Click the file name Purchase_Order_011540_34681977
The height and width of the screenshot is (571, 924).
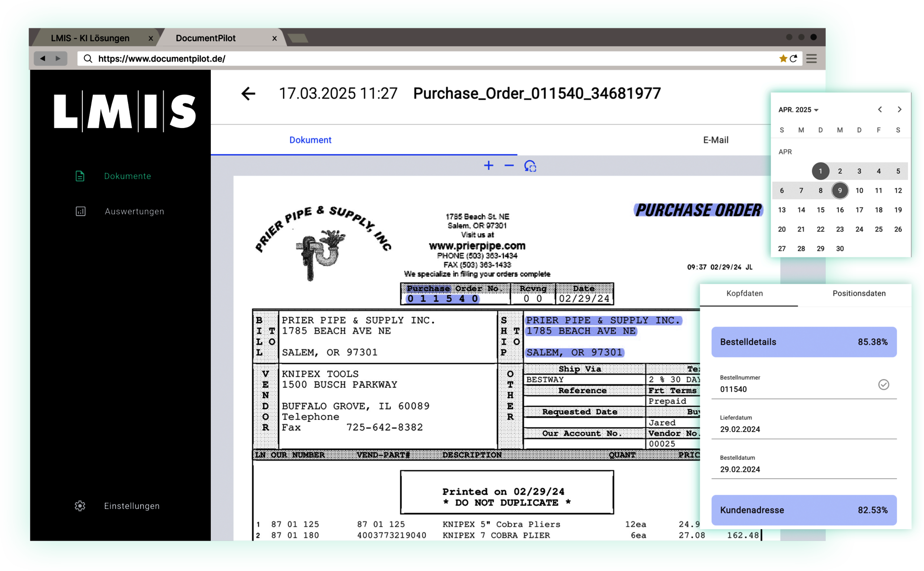(x=537, y=93)
